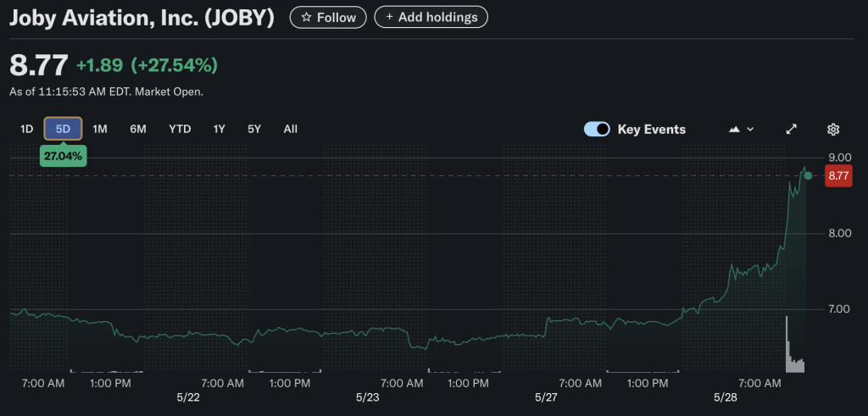Expand chart to full screen
The image size is (868, 416).
point(792,129)
